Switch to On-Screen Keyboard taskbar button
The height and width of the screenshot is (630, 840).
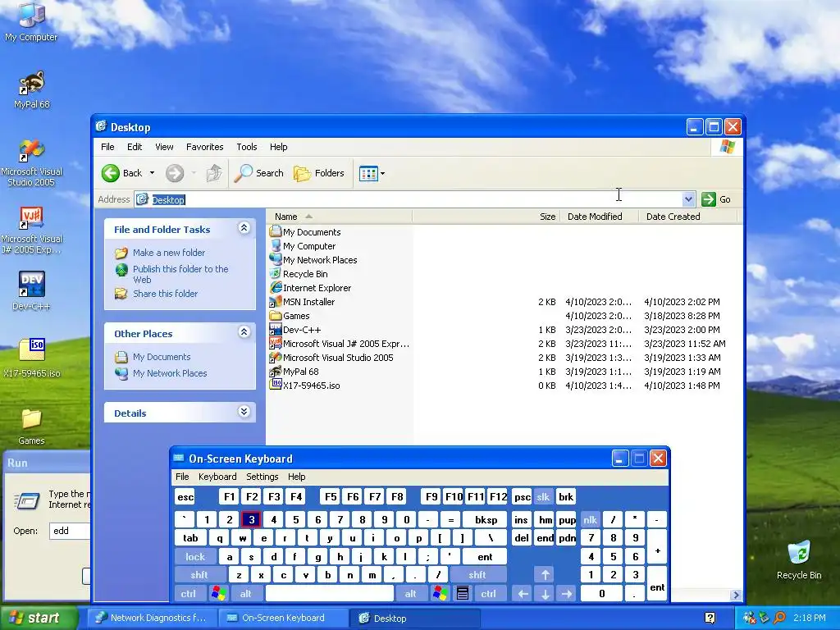tap(283, 618)
